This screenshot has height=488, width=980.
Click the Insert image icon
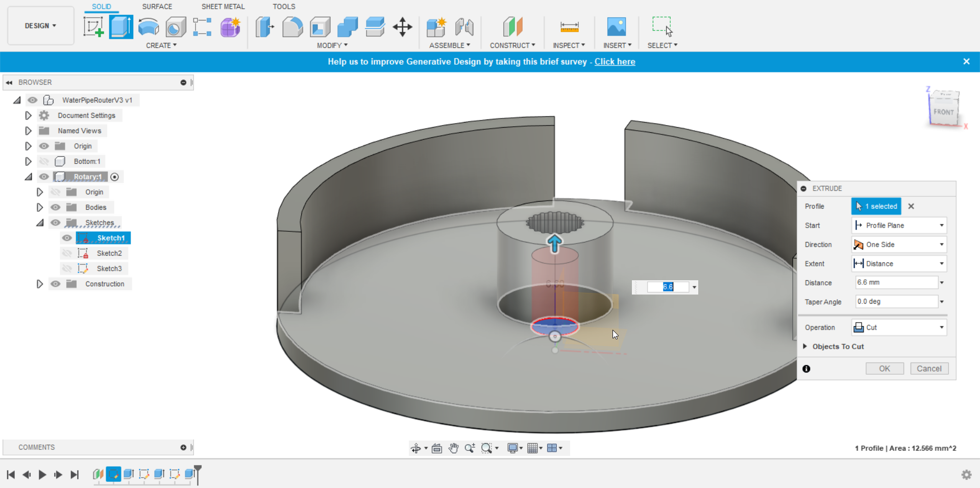616,27
